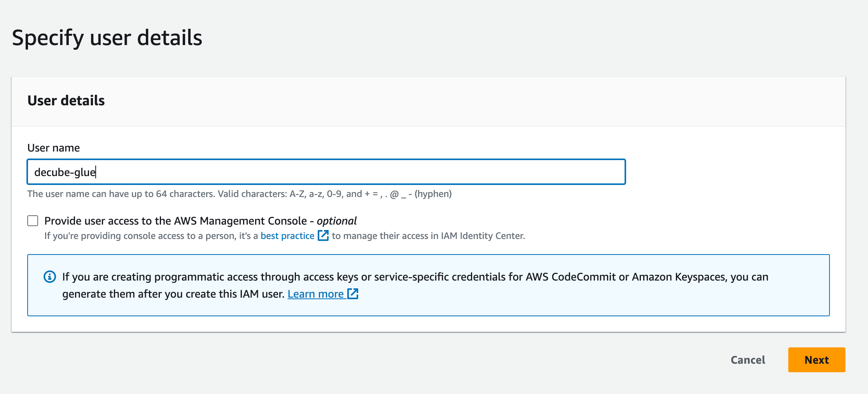Viewport: 868px width, 394px height.
Task: Click the 'User details' section header
Action: coord(66,101)
